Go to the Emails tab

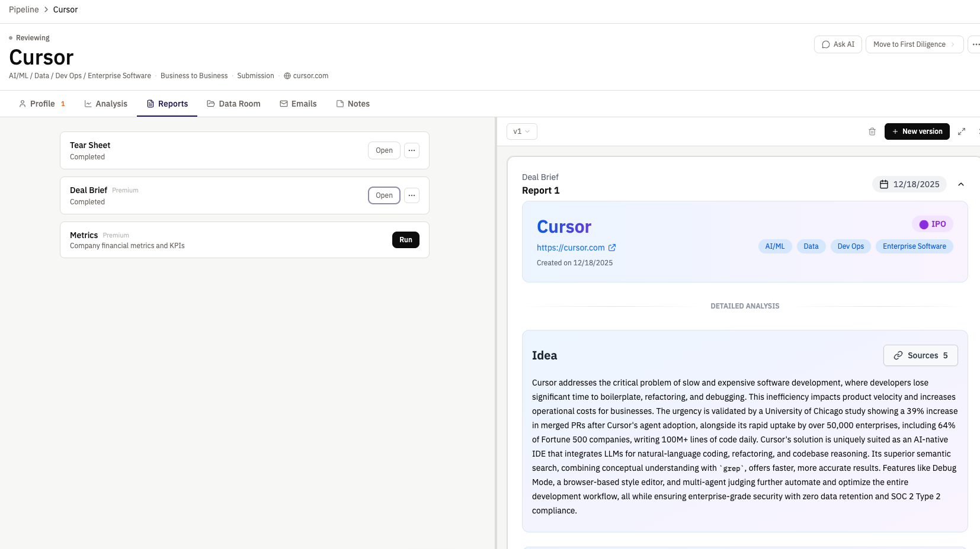pos(298,104)
